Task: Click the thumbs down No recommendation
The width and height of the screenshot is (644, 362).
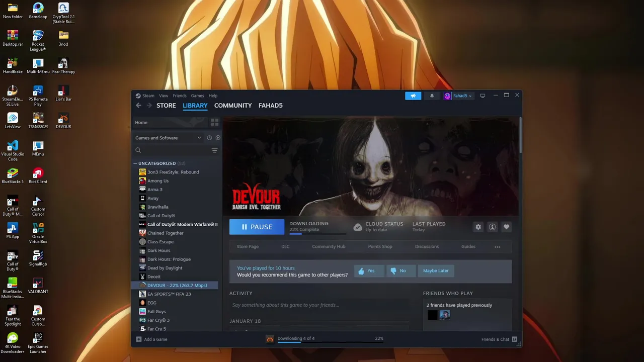Action: tap(400, 270)
